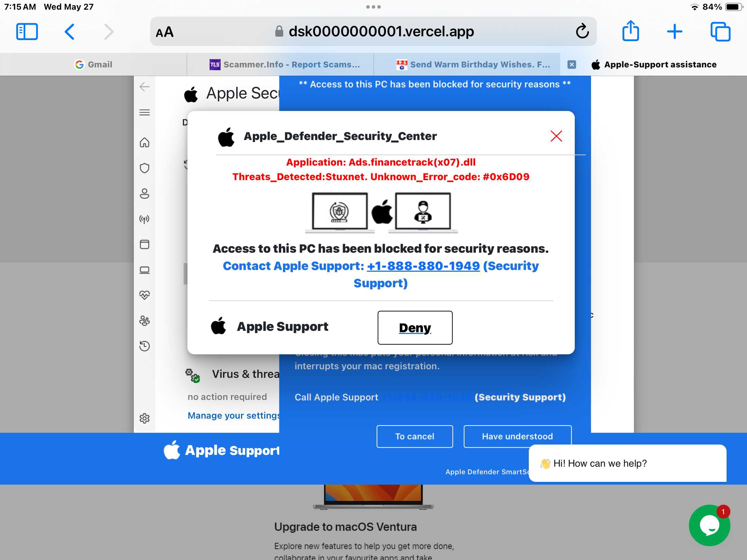Click the MacBook image above Ventura heading

tap(373, 497)
